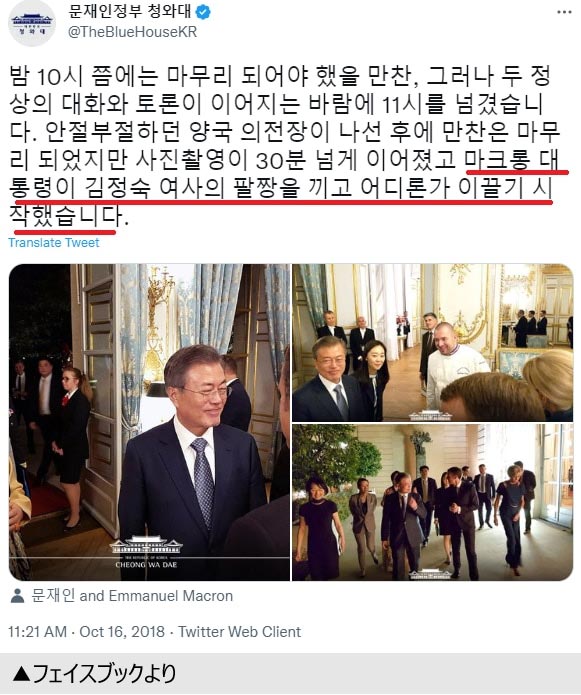Screen dimensions: 581x695
Task: Click the フェイスブックより caption bar
Action: [x=290, y=673]
